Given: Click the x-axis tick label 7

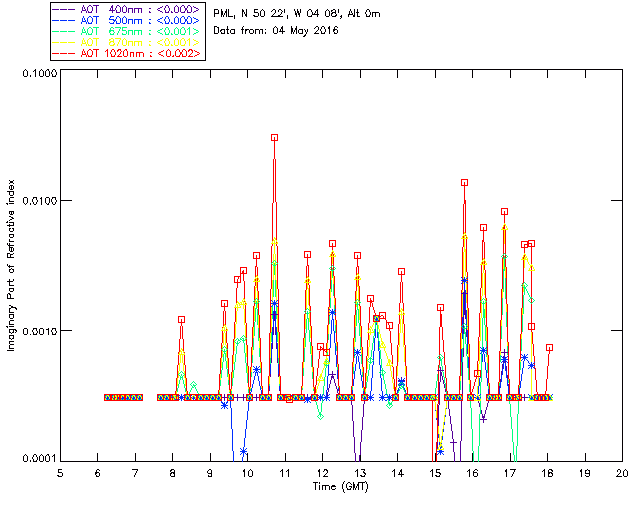Looking at the screenshot, I should pos(135,473).
